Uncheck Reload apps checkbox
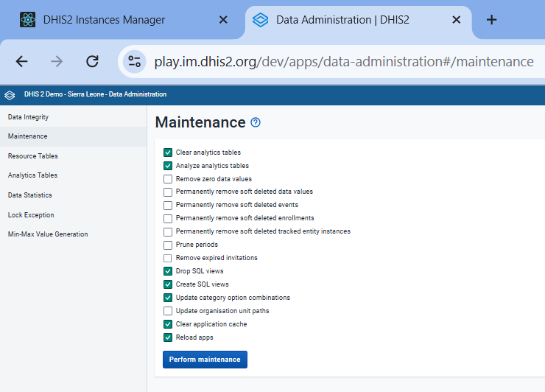 point(168,337)
